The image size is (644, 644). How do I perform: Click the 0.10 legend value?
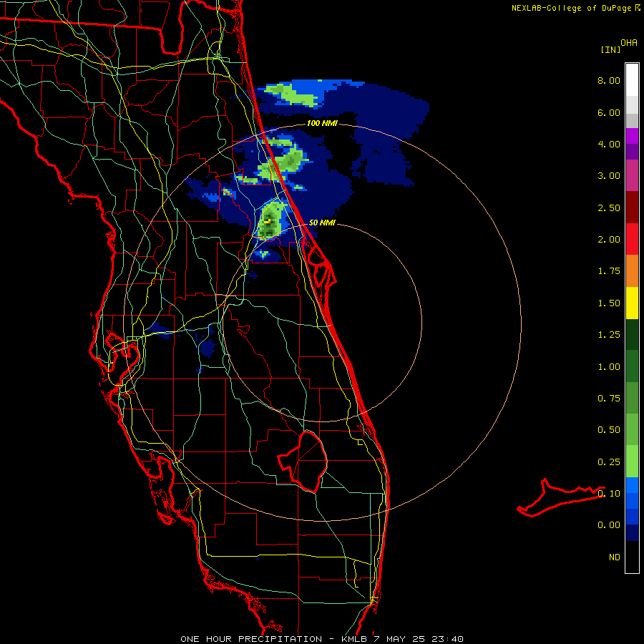coord(609,494)
